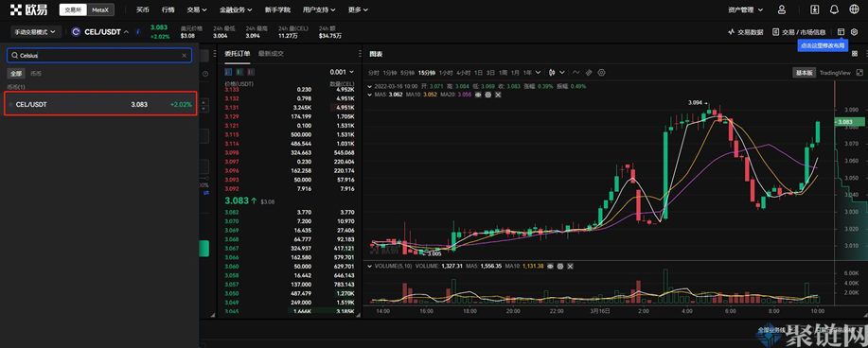Switch to the MetaX mode
This screenshot has height=348, width=868.
click(x=100, y=10)
